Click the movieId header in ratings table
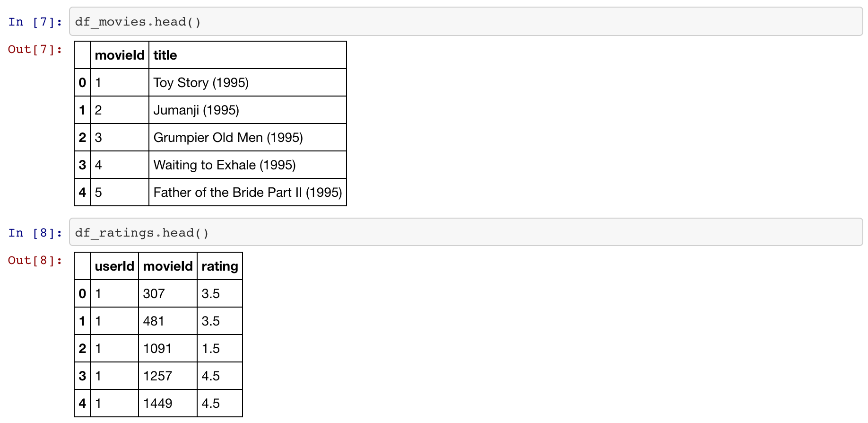Screen dimensions: 868x423 (x=168, y=266)
